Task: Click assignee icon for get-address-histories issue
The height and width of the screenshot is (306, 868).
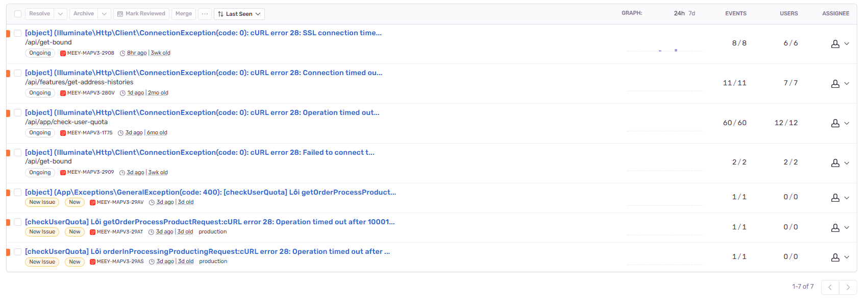Action: [835, 84]
